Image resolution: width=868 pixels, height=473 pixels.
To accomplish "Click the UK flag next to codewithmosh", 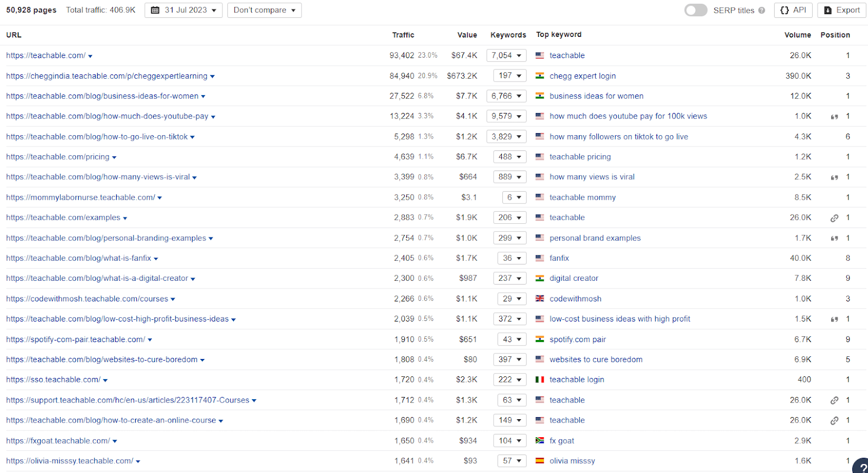I will pos(540,299).
